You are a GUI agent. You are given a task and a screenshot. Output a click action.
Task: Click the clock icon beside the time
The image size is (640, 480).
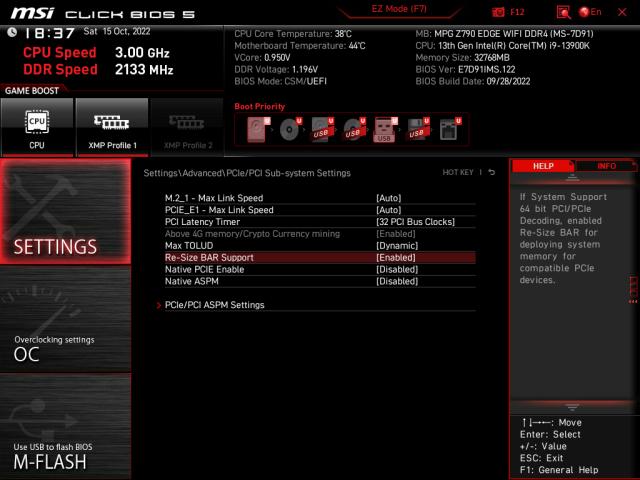pos(12,32)
